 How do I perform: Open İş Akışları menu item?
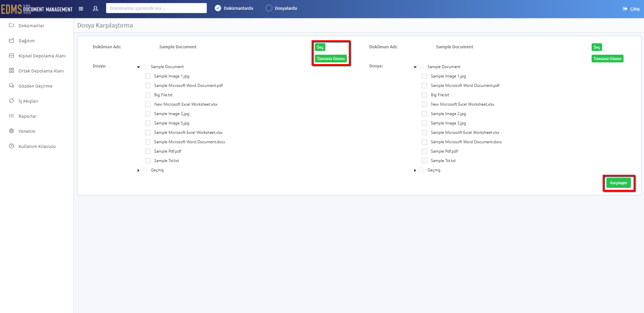coord(28,101)
